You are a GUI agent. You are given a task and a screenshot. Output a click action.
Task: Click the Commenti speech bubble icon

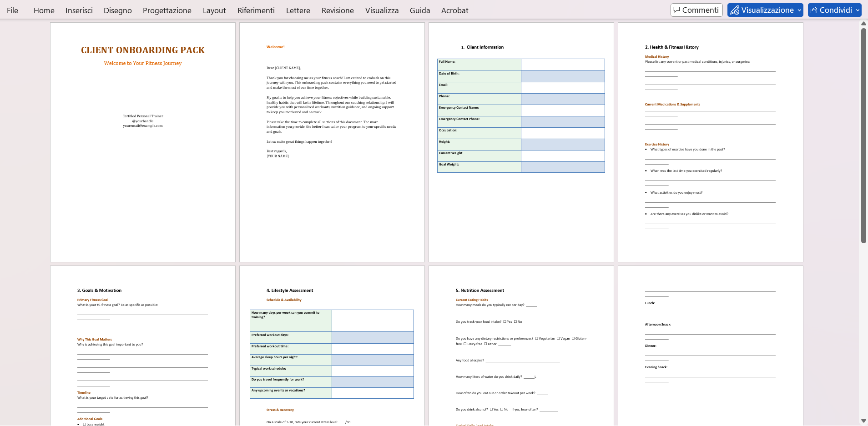(x=676, y=10)
